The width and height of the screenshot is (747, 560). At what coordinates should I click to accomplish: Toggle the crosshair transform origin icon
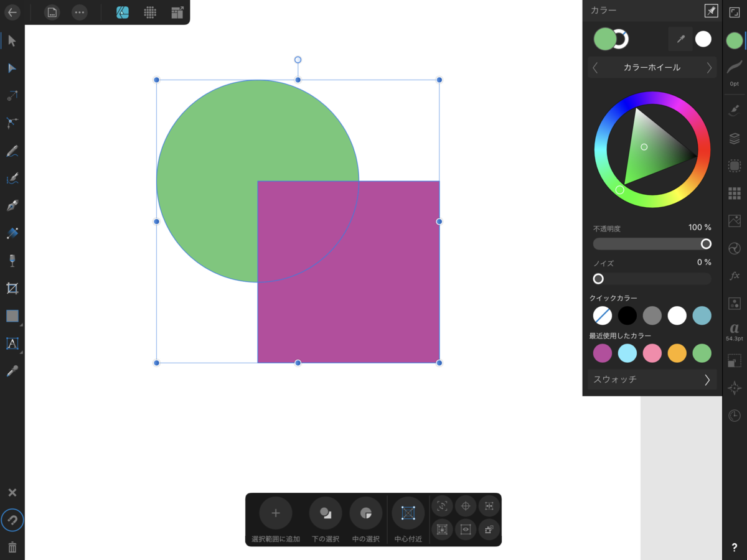[x=465, y=506]
